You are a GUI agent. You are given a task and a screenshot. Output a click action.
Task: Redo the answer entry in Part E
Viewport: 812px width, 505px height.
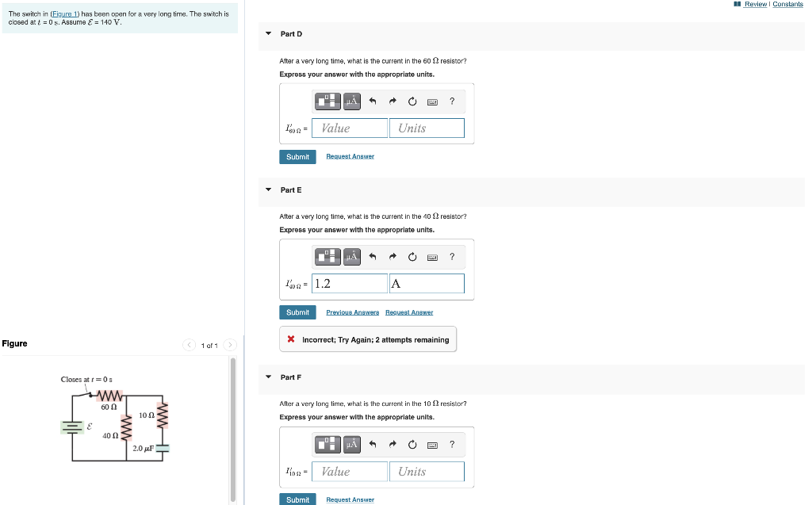[391, 256]
